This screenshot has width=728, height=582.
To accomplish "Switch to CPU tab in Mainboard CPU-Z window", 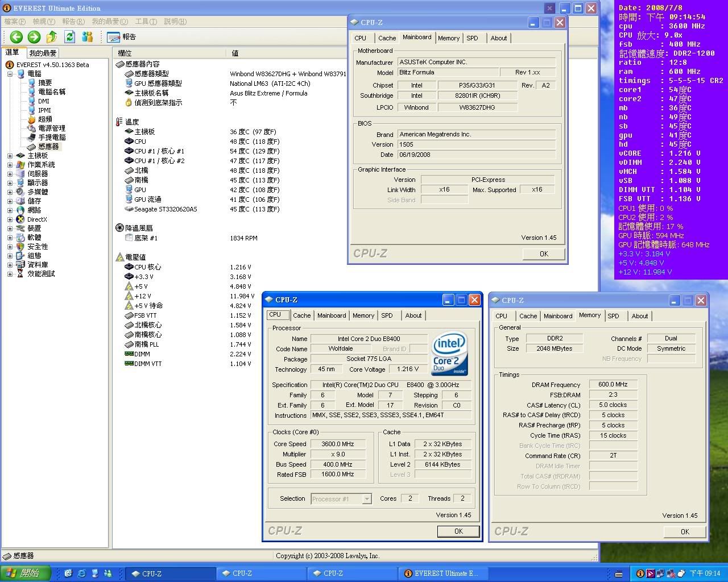I will [361, 38].
